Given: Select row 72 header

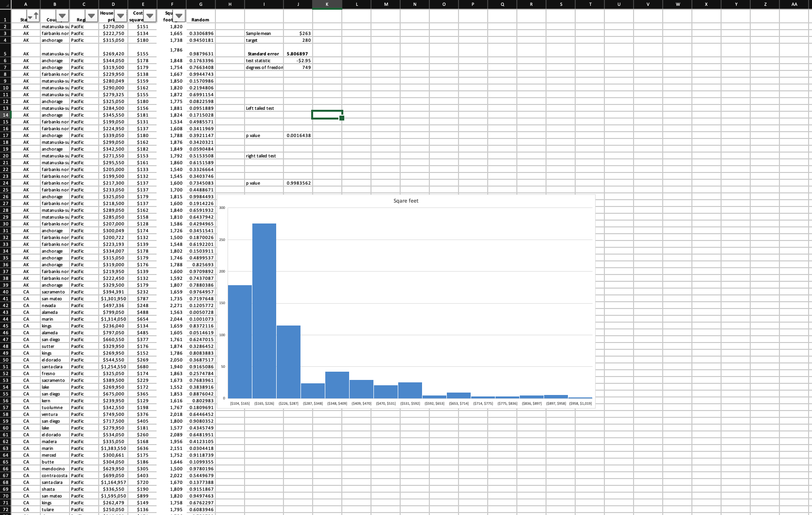Looking at the screenshot, I should (5, 510).
